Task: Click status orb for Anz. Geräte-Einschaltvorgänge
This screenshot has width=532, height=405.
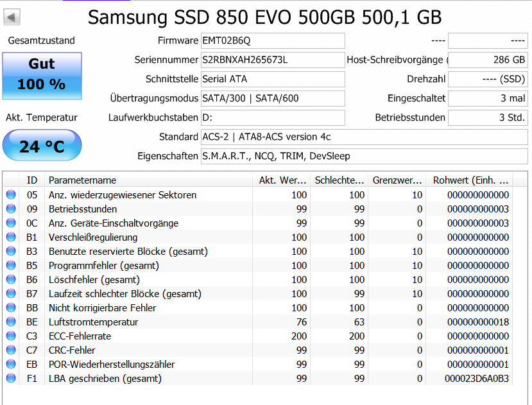Action: [11, 223]
